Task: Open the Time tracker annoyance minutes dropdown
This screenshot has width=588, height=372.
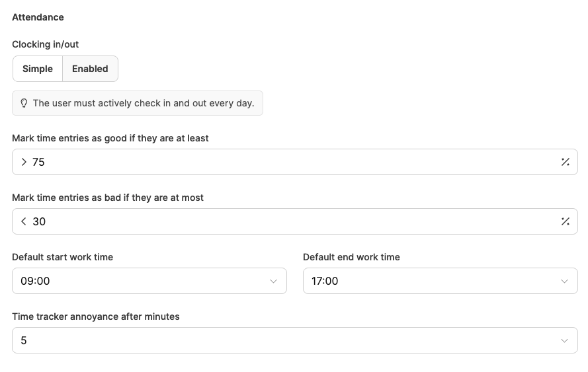Action: click(x=284, y=340)
